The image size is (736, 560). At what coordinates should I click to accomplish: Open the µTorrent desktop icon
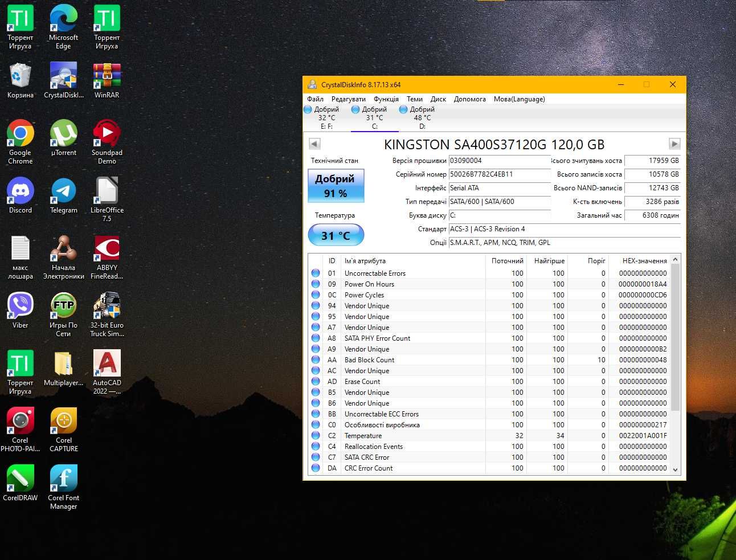(x=63, y=138)
